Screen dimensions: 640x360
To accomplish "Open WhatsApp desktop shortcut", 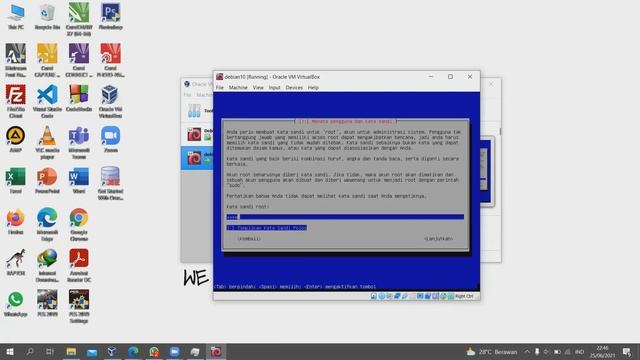I will [16, 303].
